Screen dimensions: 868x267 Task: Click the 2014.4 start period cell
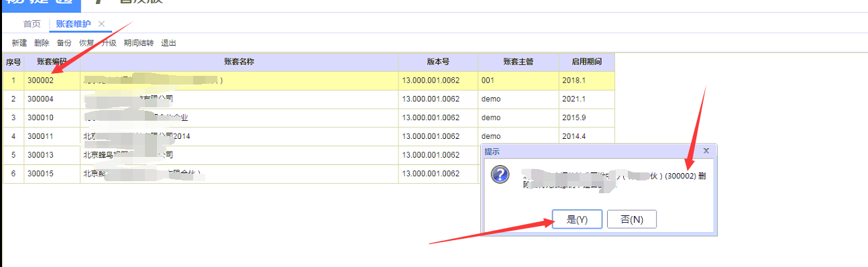[x=587, y=136]
